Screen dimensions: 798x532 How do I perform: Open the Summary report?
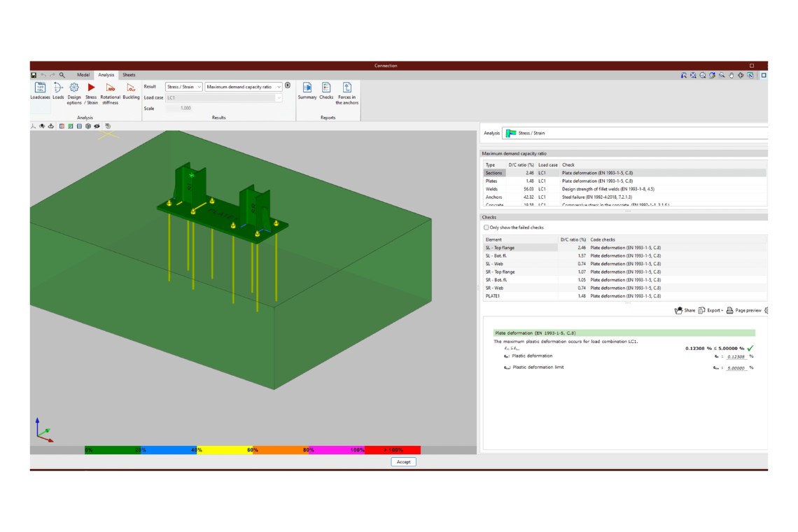pyautogui.click(x=307, y=88)
